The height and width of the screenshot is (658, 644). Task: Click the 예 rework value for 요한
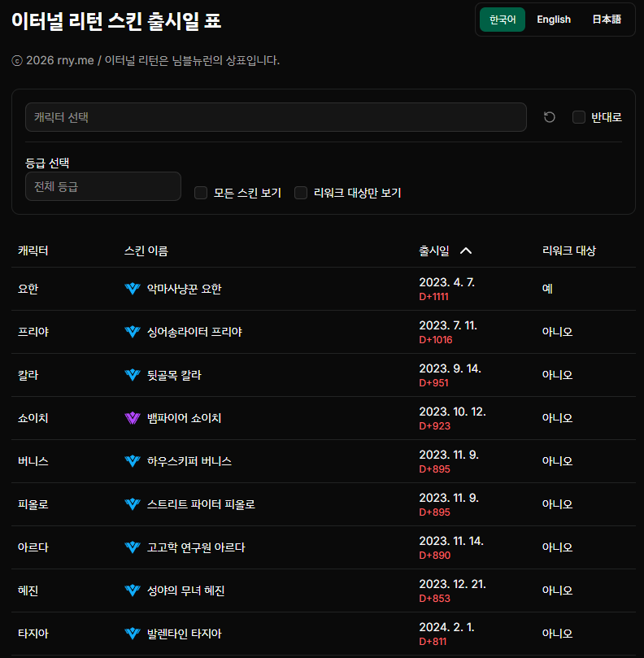pyautogui.click(x=547, y=289)
